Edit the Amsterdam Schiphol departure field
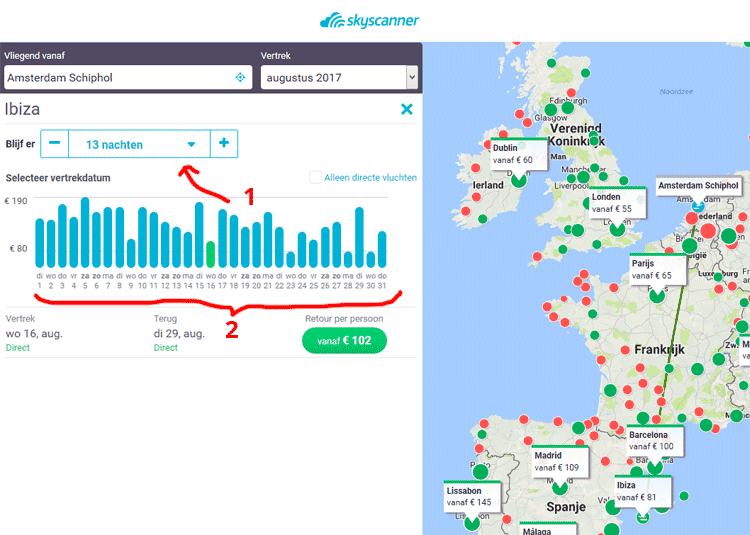 tap(128, 77)
